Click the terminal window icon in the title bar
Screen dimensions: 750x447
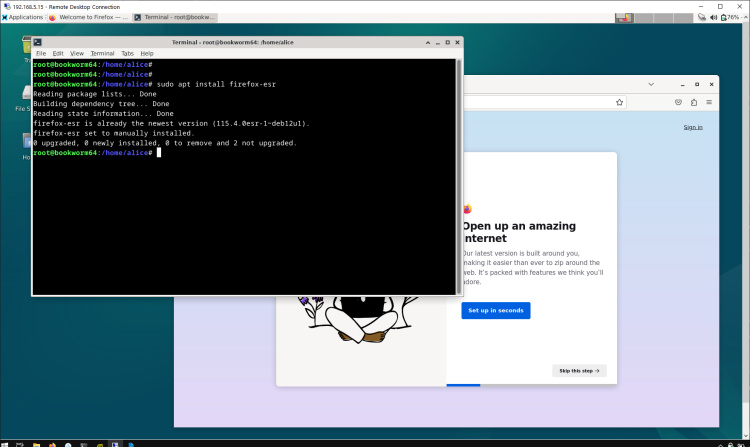point(37,42)
